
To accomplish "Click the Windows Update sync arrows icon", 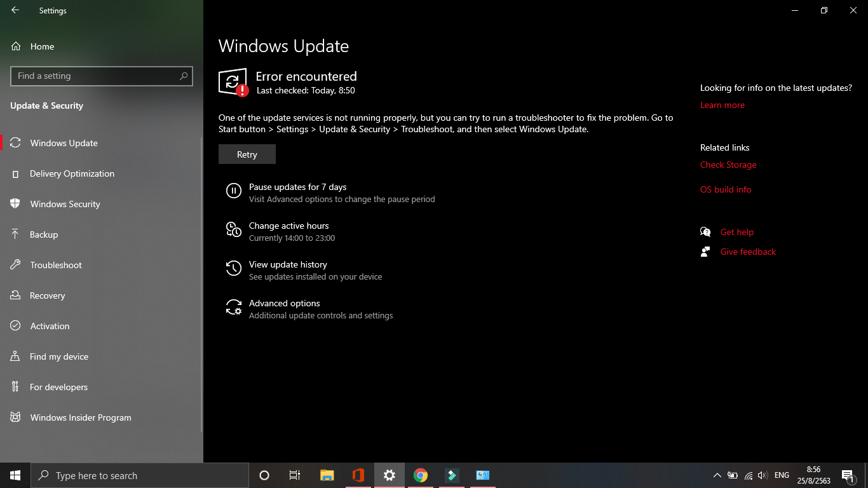I will coord(16,143).
